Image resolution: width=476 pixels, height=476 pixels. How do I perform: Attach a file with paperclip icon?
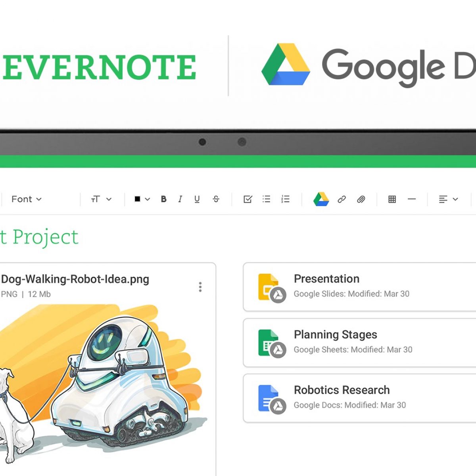click(x=361, y=199)
